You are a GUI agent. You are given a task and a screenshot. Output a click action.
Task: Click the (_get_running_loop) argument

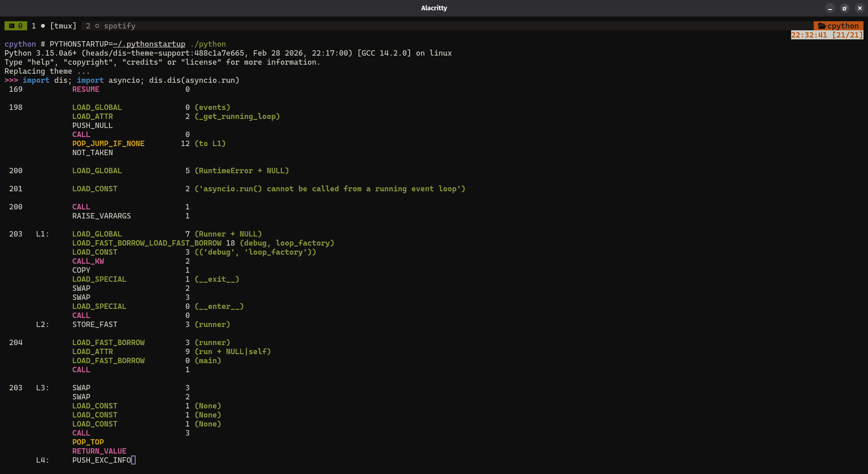pyautogui.click(x=237, y=116)
